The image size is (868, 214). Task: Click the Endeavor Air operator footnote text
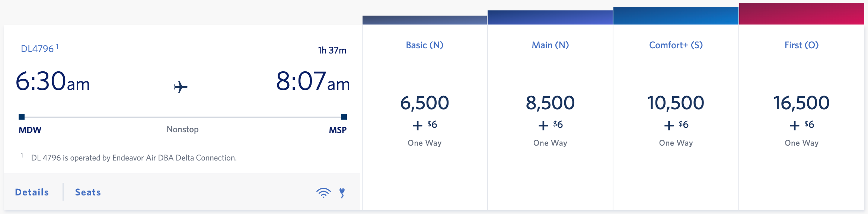coord(134,158)
